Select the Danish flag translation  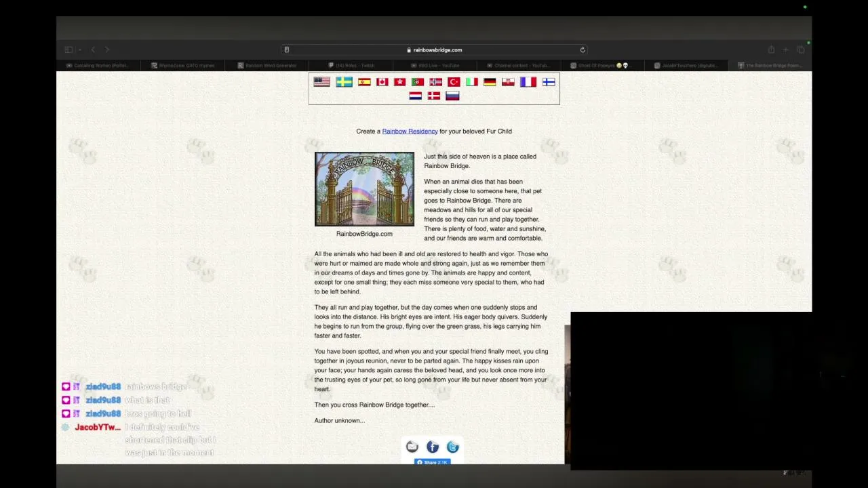point(434,96)
